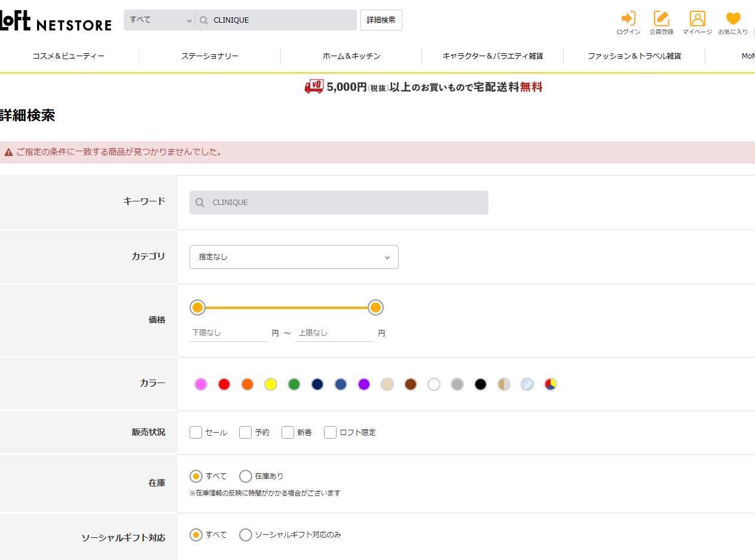Screen dimensions: 755x560
Task: Select the navy color swatch
Action: point(317,384)
